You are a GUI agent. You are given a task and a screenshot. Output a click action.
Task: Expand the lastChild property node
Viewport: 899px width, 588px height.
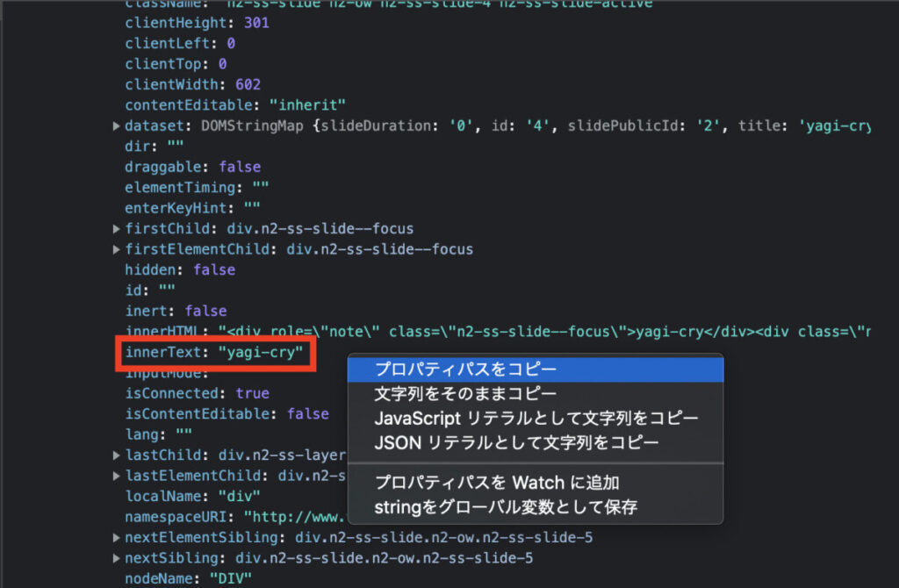[117, 455]
